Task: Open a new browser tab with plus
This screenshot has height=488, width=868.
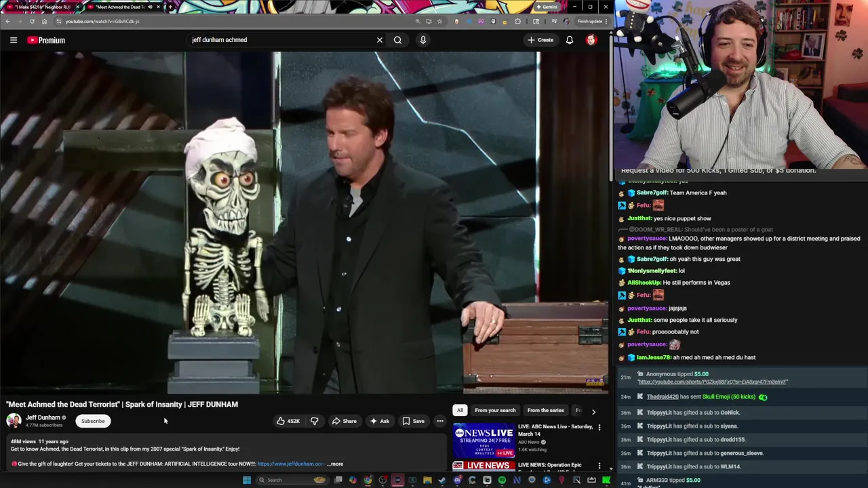Action: point(170,7)
